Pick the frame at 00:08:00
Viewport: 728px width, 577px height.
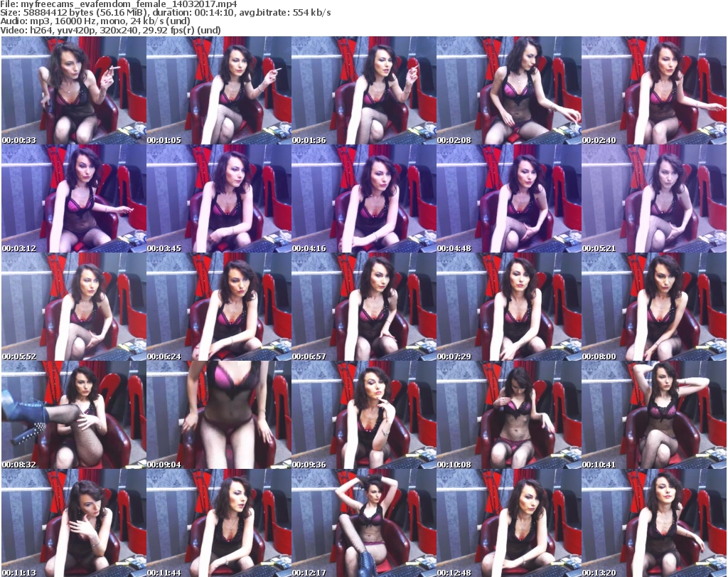654,307
